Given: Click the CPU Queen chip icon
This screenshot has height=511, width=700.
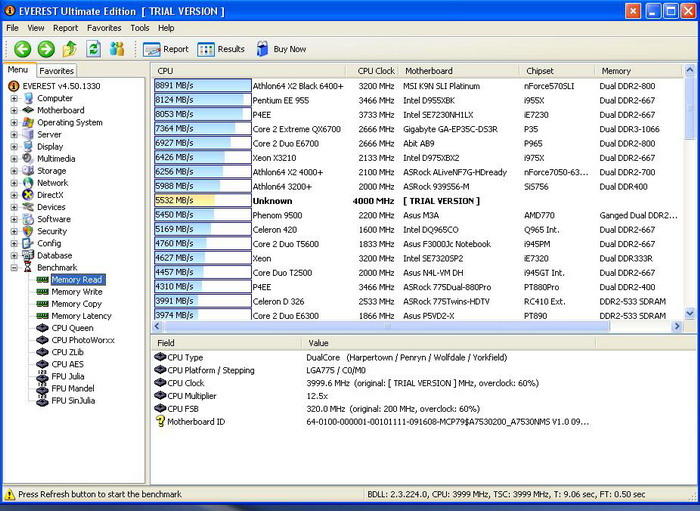Looking at the screenshot, I should [42, 328].
